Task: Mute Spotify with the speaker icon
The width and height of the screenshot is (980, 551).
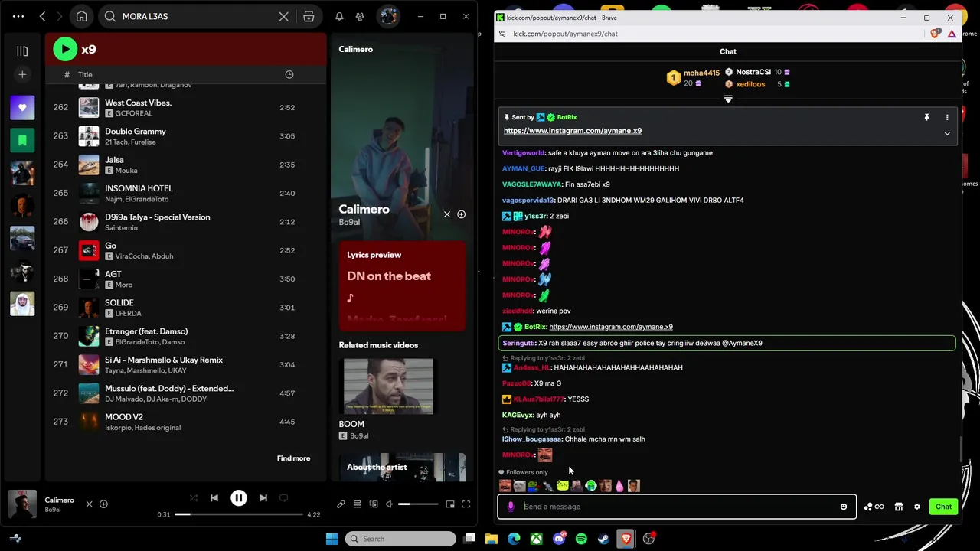Action: coord(389,504)
